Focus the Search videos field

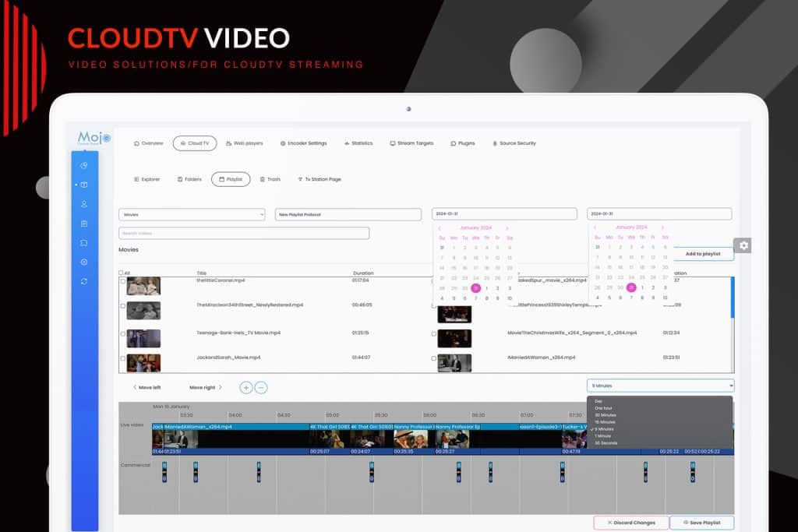tap(244, 234)
